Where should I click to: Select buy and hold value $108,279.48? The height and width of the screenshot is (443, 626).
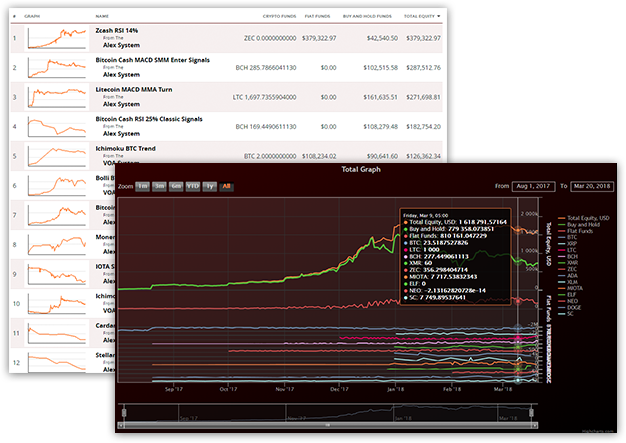[x=380, y=127]
